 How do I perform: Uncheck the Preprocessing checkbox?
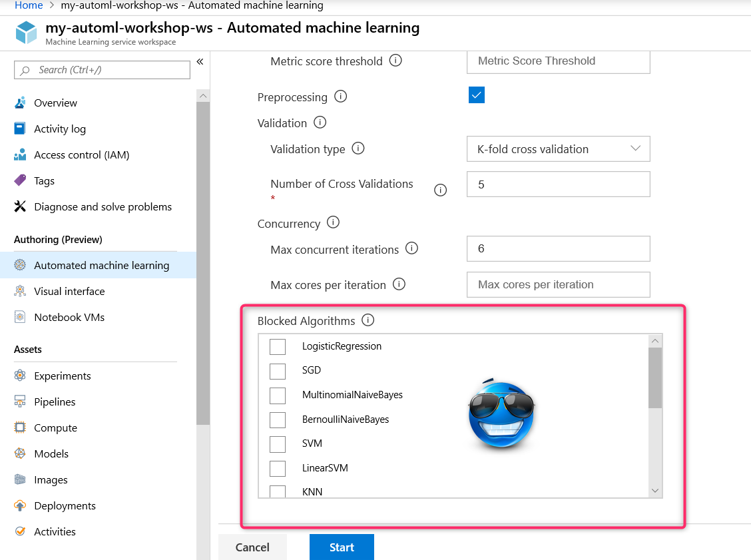(477, 95)
